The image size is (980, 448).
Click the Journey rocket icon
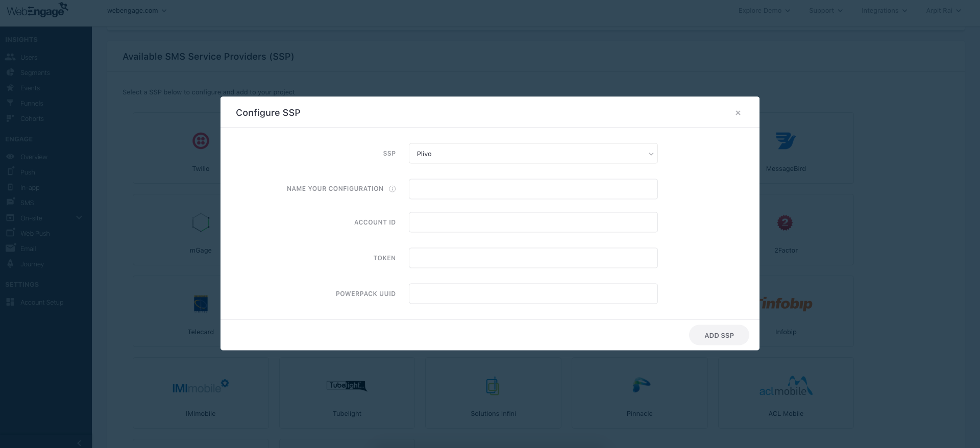click(10, 264)
